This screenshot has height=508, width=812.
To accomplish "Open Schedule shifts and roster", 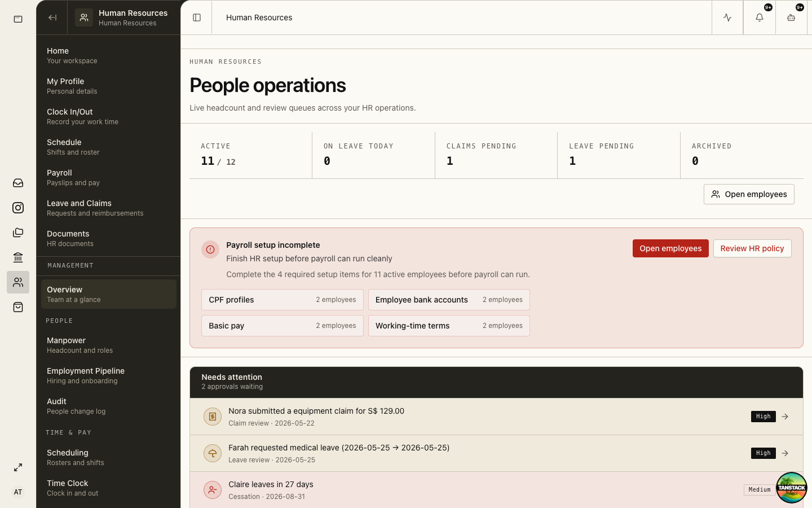I will click(x=108, y=147).
